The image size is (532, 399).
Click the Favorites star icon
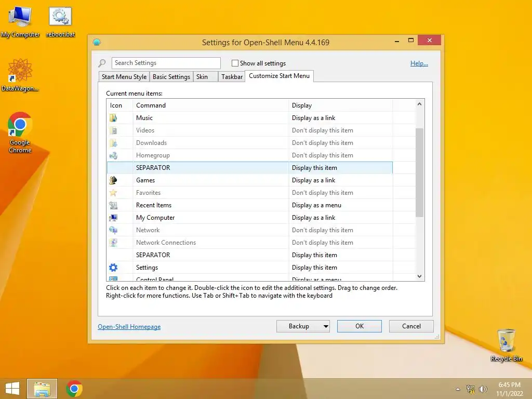click(x=113, y=193)
